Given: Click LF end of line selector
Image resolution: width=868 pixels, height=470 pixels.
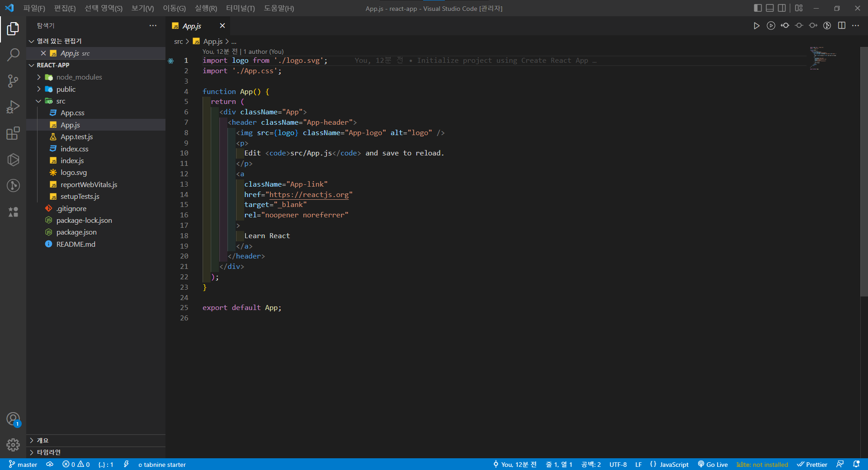Looking at the screenshot, I should (x=638, y=465).
